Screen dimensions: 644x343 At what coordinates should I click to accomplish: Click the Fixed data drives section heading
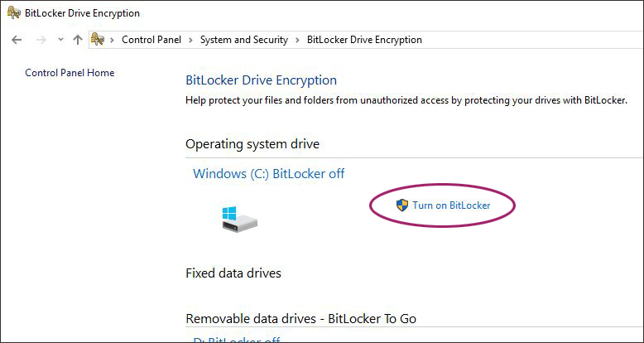click(x=233, y=273)
